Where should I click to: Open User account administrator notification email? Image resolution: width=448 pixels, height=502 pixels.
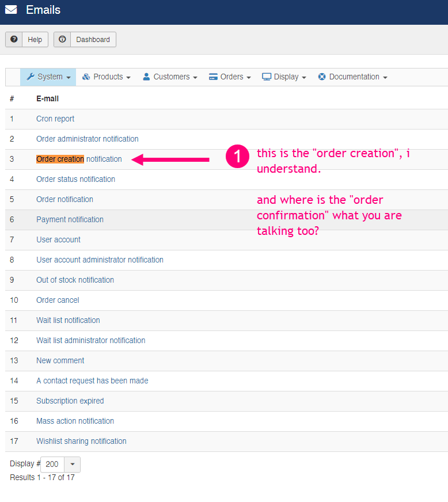[100, 260]
